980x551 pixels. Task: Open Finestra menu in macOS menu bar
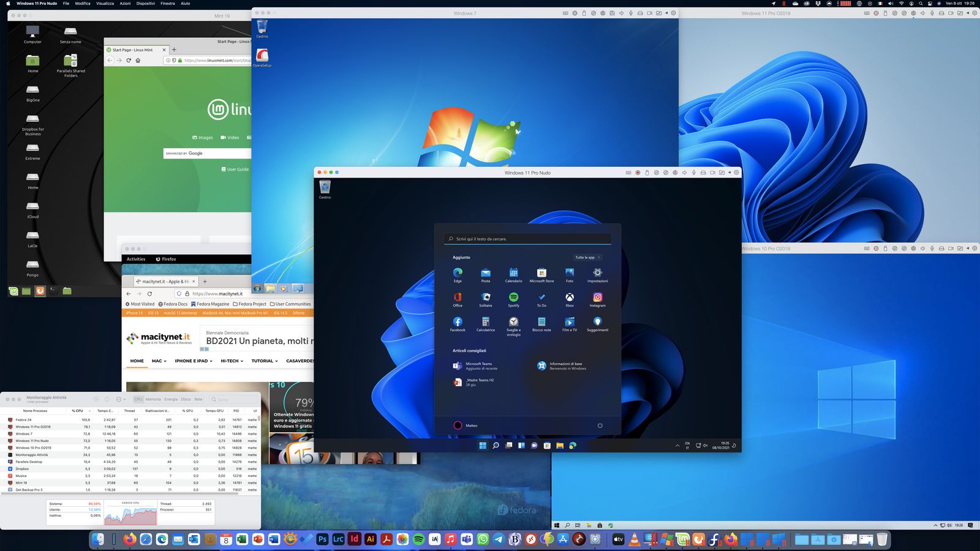[x=168, y=3]
